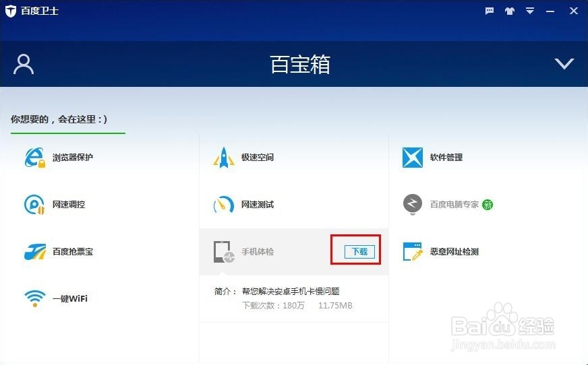588x365 pixels.
Task: Click the 网速调控 label
Action: coord(69,205)
